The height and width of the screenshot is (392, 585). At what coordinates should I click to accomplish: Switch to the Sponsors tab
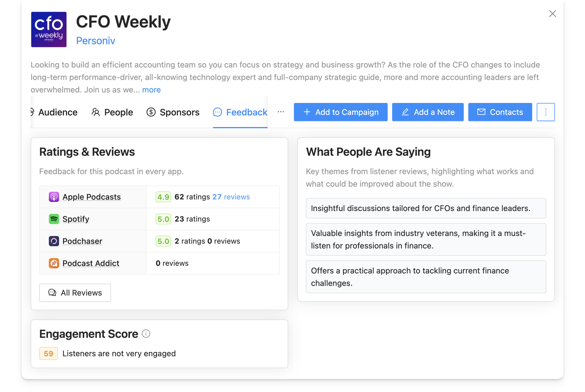179,112
